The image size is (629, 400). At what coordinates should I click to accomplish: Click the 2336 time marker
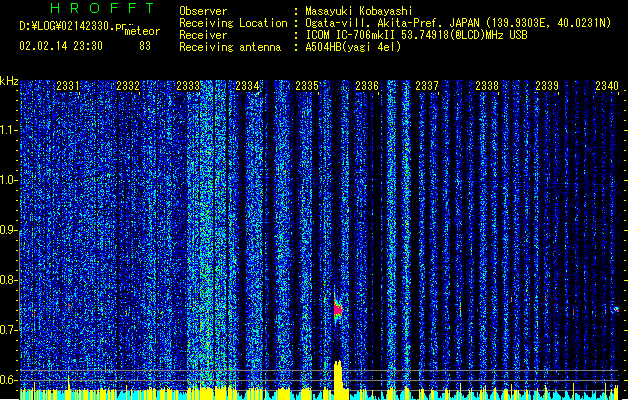point(367,86)
